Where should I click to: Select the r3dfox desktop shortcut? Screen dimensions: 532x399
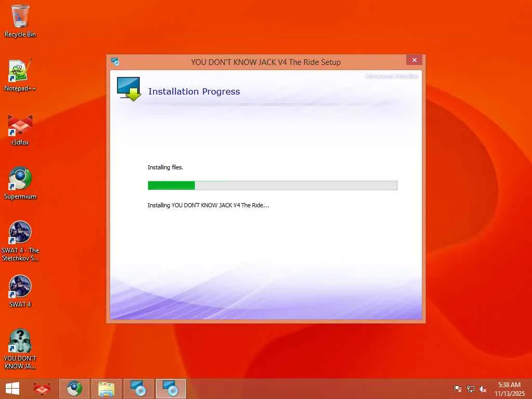[x=20, y=129]
